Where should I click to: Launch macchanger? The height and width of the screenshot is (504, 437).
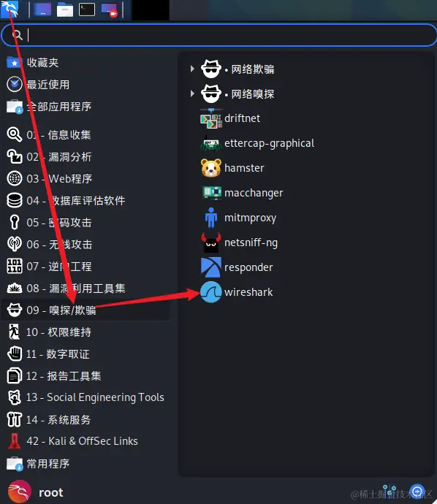coord(241,193)
